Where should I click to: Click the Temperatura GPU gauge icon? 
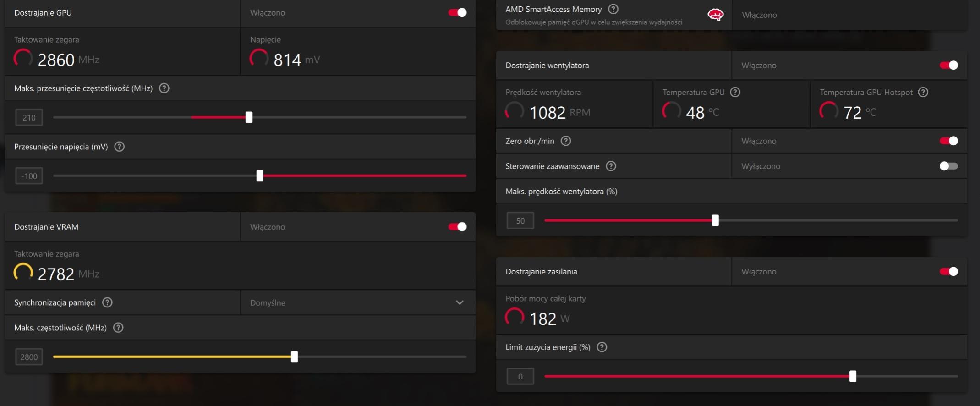[672, 111]
